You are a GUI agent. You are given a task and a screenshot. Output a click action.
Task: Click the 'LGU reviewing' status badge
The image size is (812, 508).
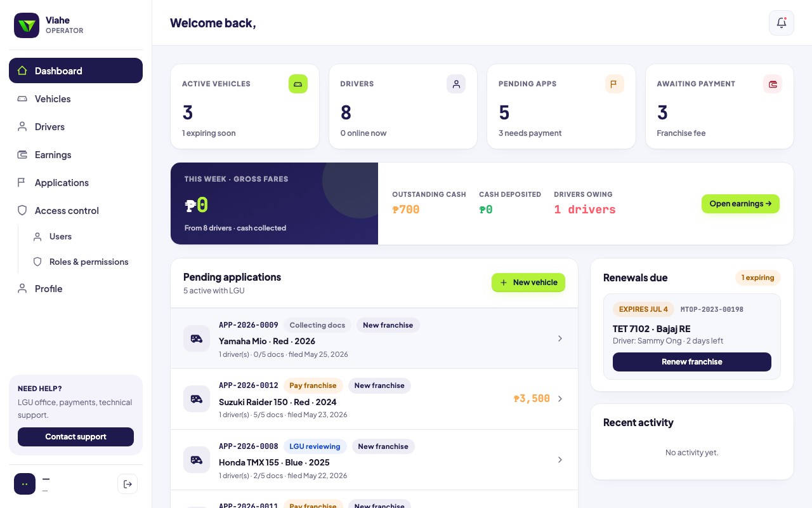315,446
